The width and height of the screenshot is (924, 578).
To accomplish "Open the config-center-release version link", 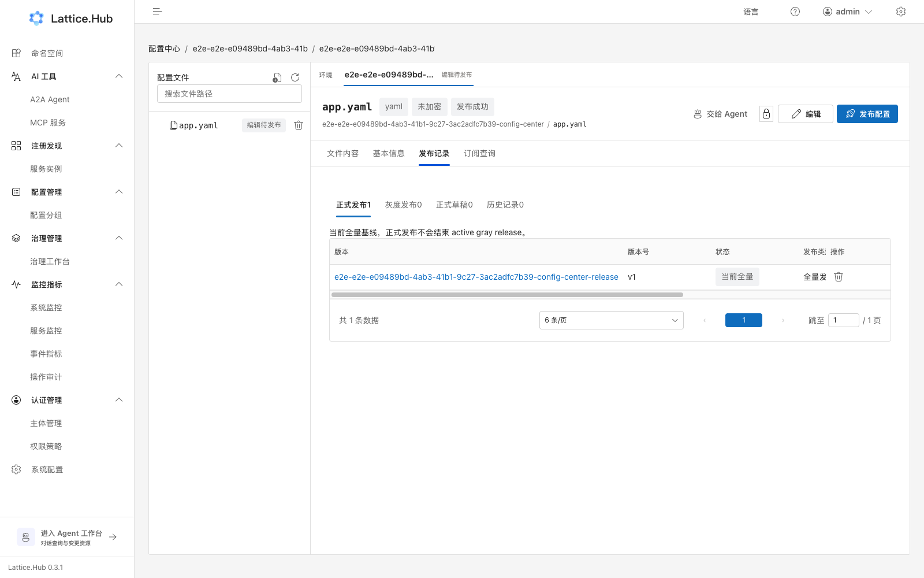I will pos(476,277).
